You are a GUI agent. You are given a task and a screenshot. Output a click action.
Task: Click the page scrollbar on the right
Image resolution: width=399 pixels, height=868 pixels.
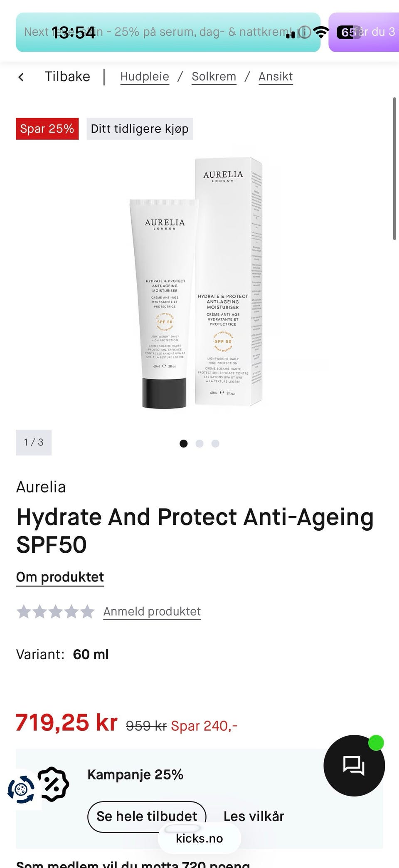tap(394, 168)
